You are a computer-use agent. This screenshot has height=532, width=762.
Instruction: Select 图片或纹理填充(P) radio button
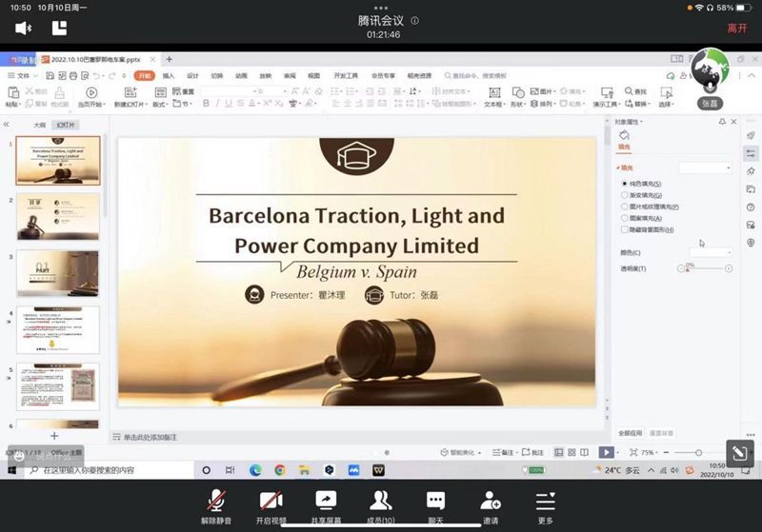tap(625, 207)
